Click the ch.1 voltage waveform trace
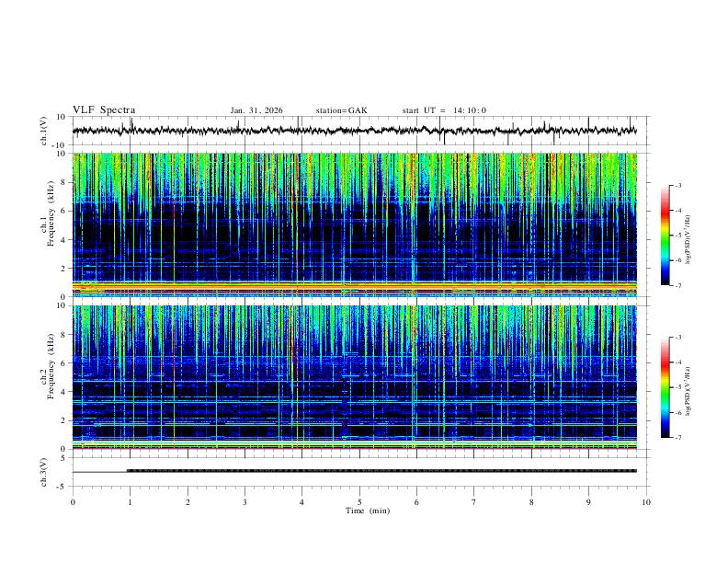 click(355, 131)
